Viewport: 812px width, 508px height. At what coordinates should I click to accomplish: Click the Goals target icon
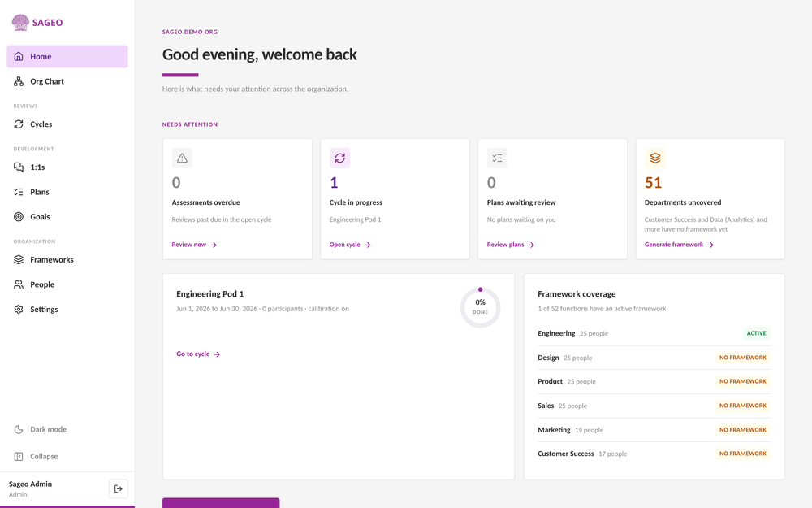(19, 217)
